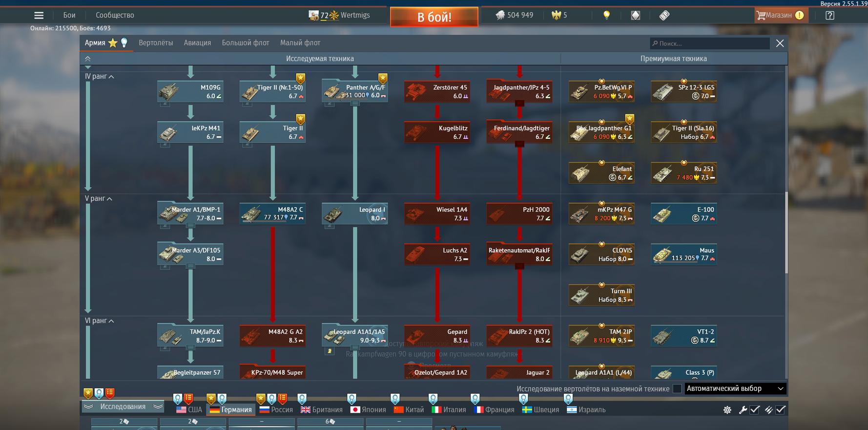Select the Россия nation tab
Screen dimensions: 868x430
(276, 410)
